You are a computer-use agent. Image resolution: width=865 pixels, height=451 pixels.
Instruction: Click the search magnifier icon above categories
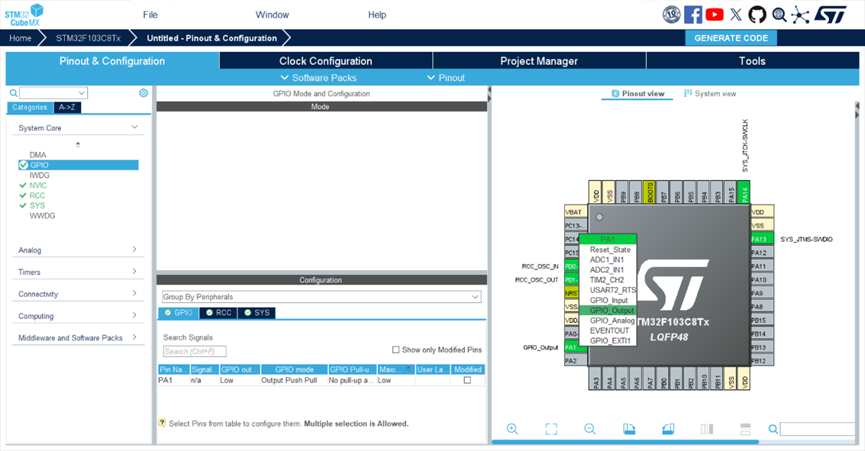point(13,93)
